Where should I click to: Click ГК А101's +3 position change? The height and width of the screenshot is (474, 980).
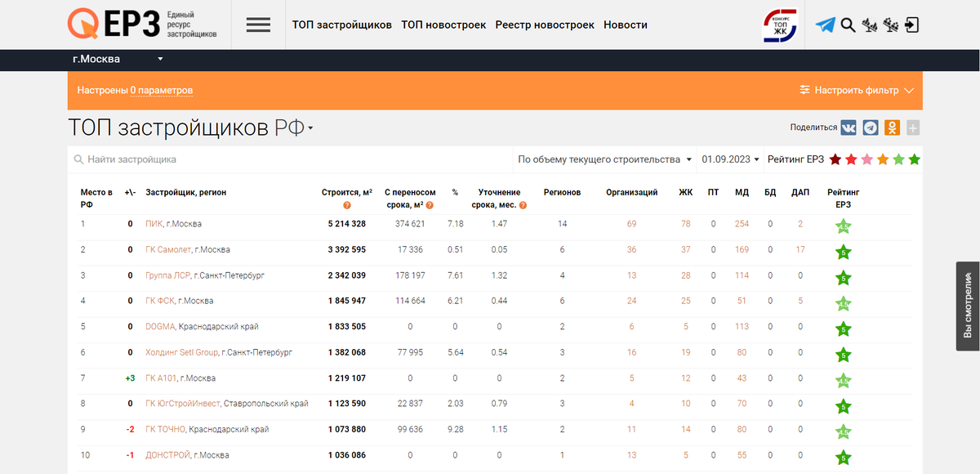[x=130, y=378]
